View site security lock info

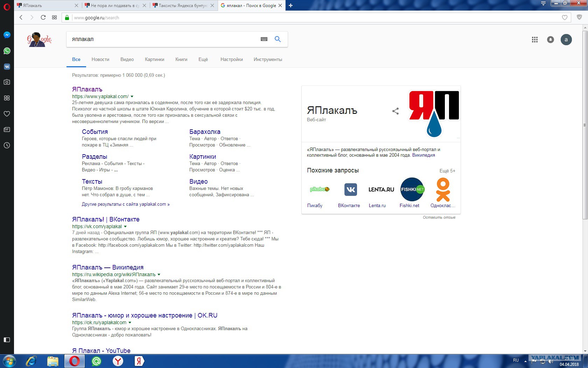tap(67, 18)
